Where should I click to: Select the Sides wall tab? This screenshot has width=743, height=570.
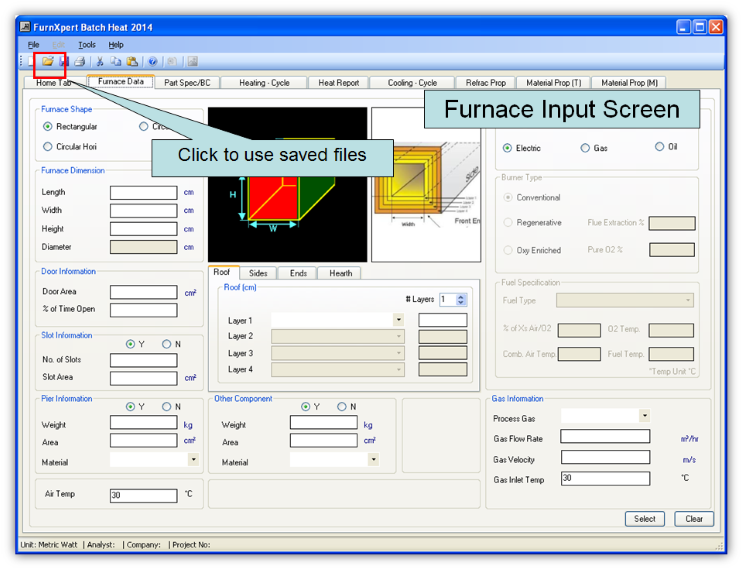point(258,273)
